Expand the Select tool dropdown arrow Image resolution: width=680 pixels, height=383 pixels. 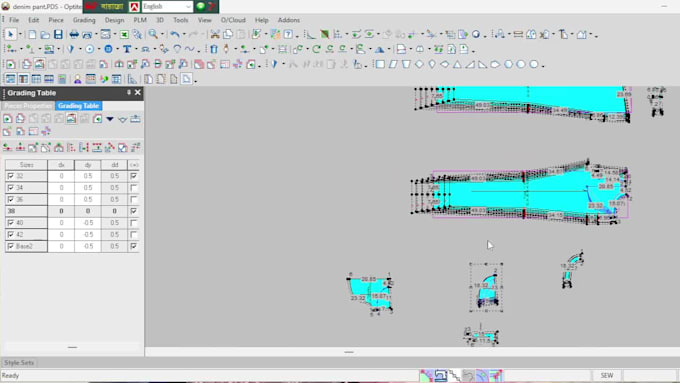pyautogui.click(x=20, y=35)
